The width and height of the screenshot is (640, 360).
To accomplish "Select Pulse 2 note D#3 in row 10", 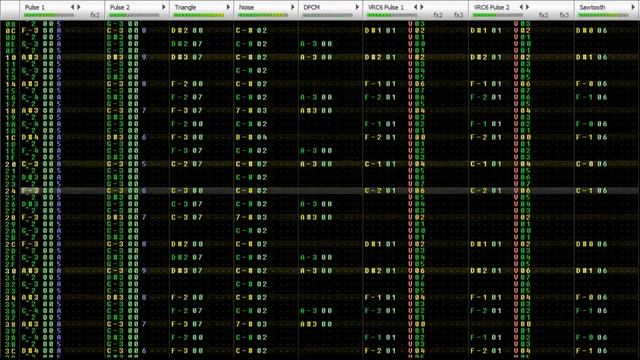I will click(115, 57).
